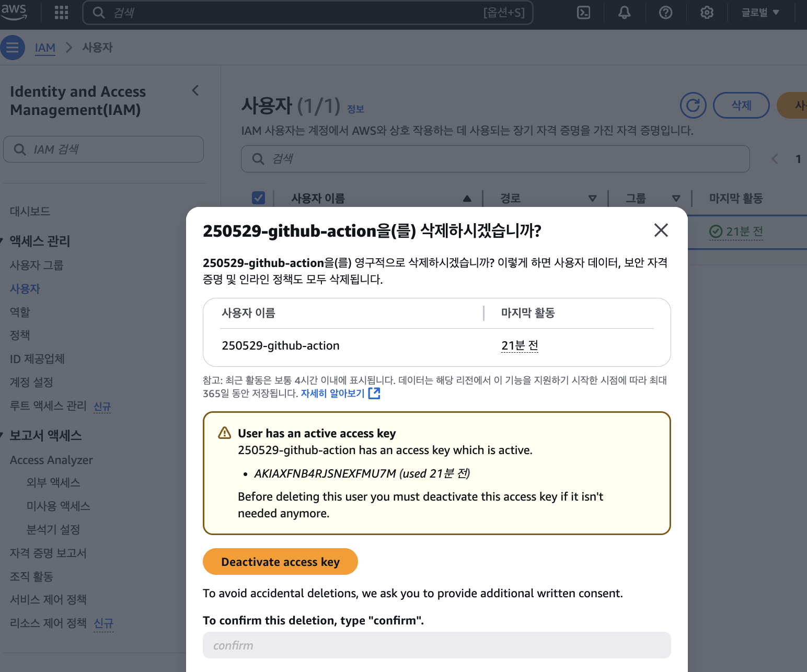Open 자격 증명 보고서 in the sidebar
The width and height of the screenshot is (807, 672).
48,553
